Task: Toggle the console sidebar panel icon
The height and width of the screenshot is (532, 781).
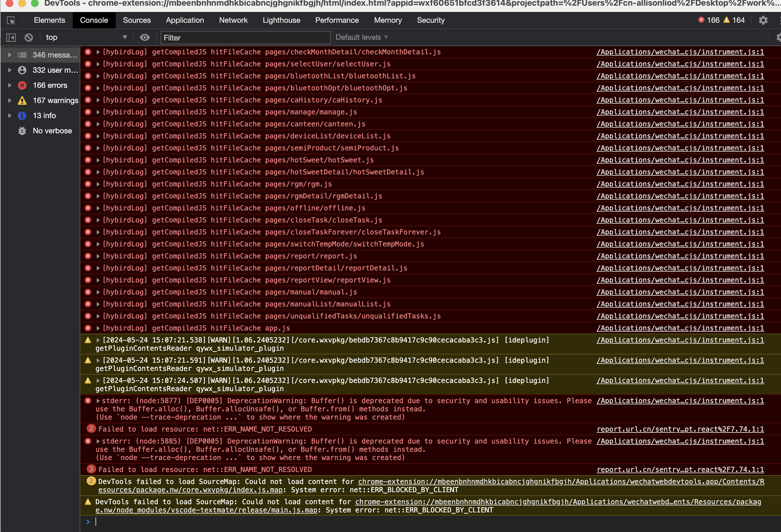Action: click(x=11, y=38)
